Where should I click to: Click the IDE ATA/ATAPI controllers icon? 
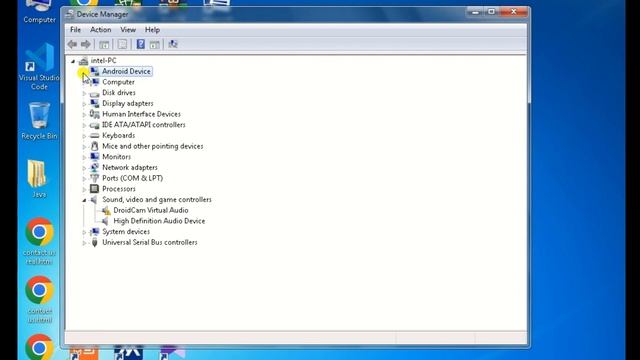(94, 125)
